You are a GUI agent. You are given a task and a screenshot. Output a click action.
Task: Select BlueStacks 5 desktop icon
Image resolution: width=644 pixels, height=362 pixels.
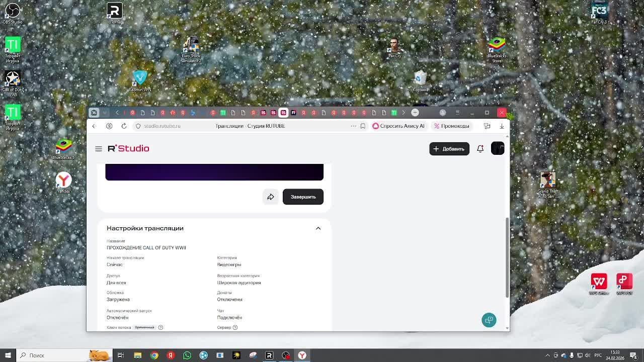pos(63,149)
